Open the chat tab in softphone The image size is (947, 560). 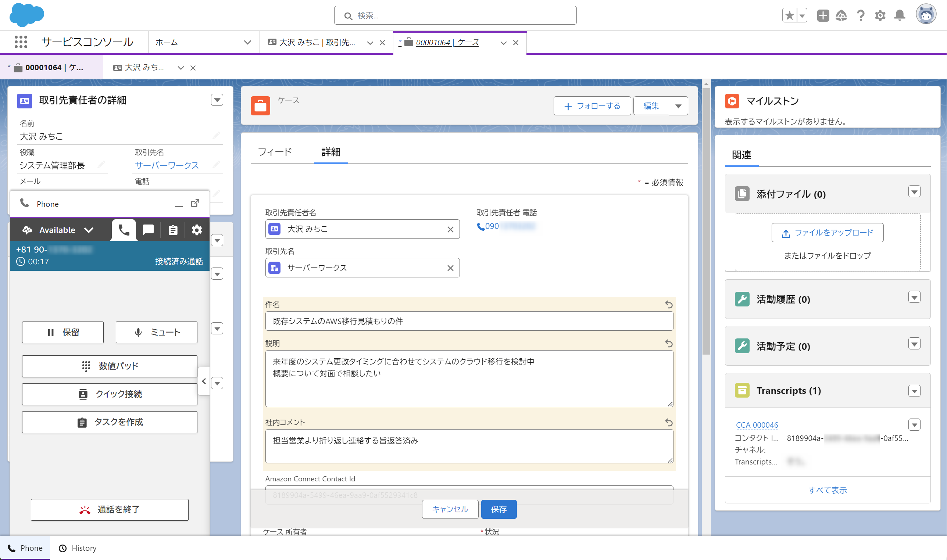click(148, 230)
